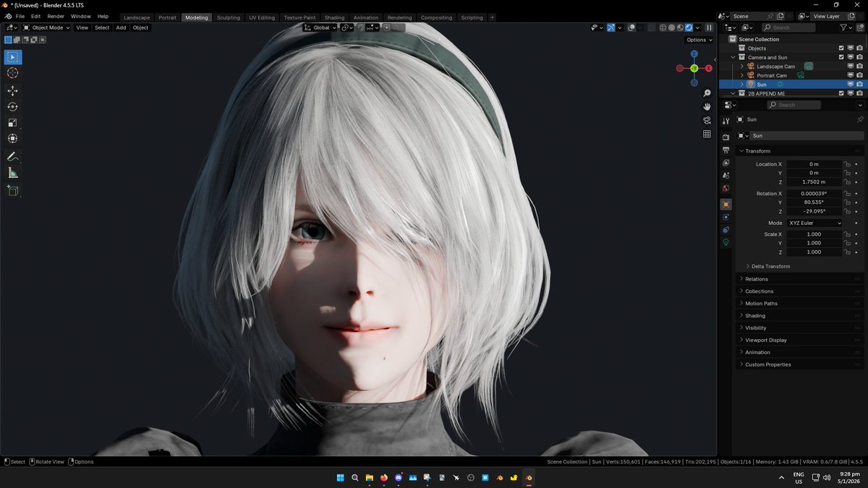
Task: Select the Move tool
Action: coord(12,91)
